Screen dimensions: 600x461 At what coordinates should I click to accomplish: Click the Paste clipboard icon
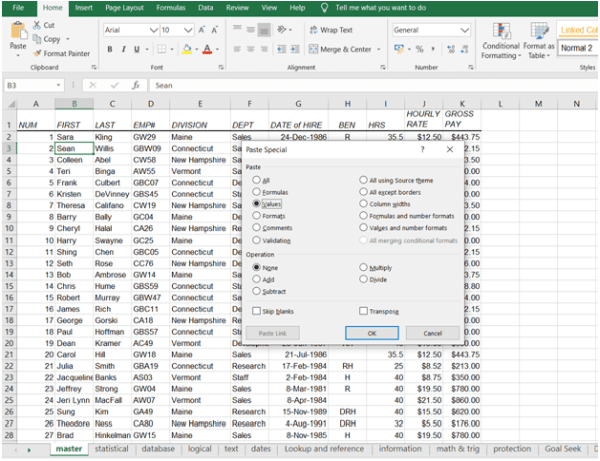(17, 33)
